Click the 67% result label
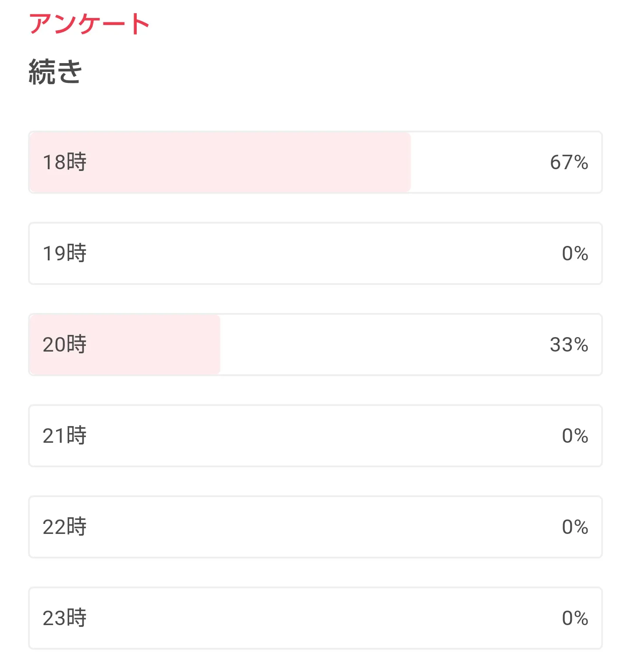 click(569, 163)
